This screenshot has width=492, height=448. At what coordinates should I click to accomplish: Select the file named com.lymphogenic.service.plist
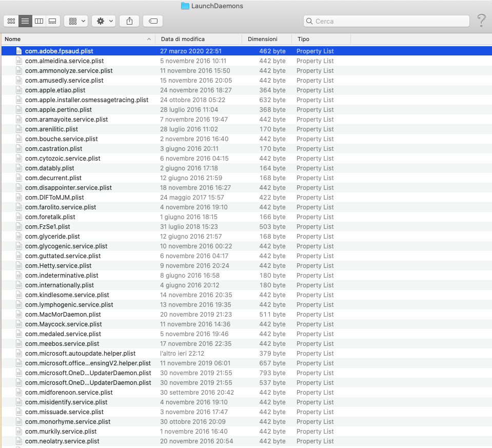coord(69,304)
